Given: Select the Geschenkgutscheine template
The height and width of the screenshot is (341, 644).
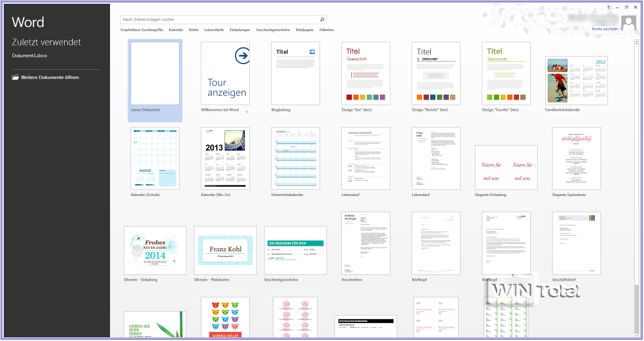Looking at the screenshot, I should click(295, 250).
